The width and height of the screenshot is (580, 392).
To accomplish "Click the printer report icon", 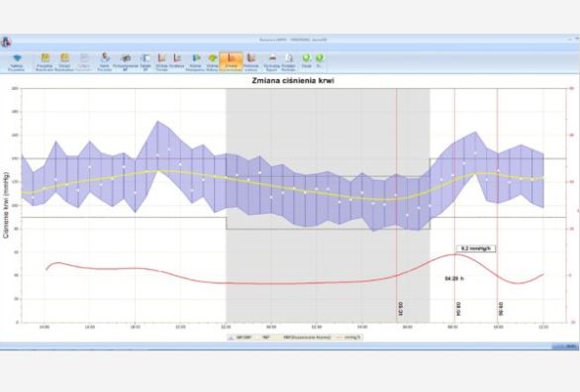I will (x=272, y=57).
